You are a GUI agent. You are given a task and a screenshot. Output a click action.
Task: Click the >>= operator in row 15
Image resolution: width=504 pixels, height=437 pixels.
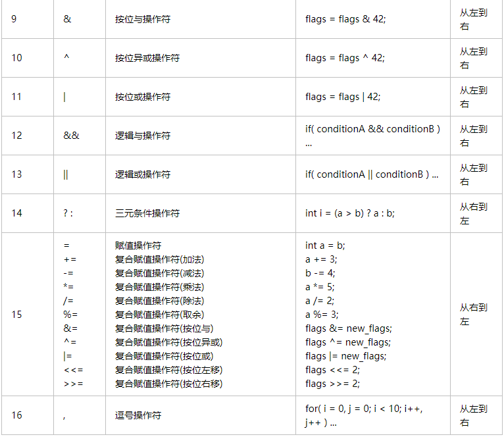pyautogui.click(x=73, y=384)
